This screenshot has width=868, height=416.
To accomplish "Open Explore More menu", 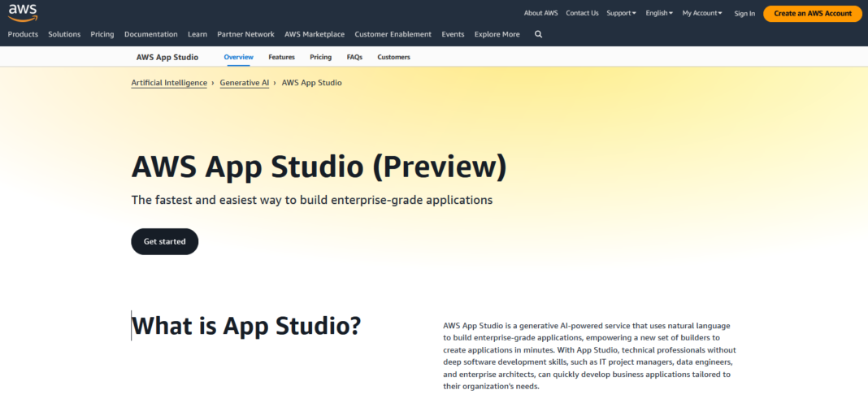I will click(497, 34).
